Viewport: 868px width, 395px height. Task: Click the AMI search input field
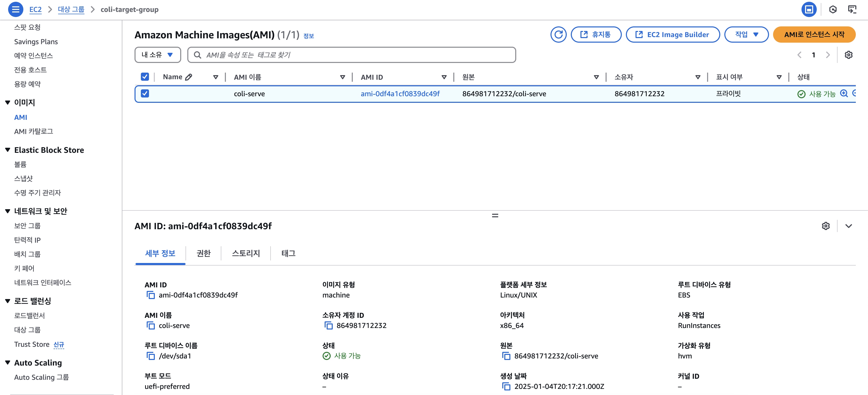pos(352,55)
